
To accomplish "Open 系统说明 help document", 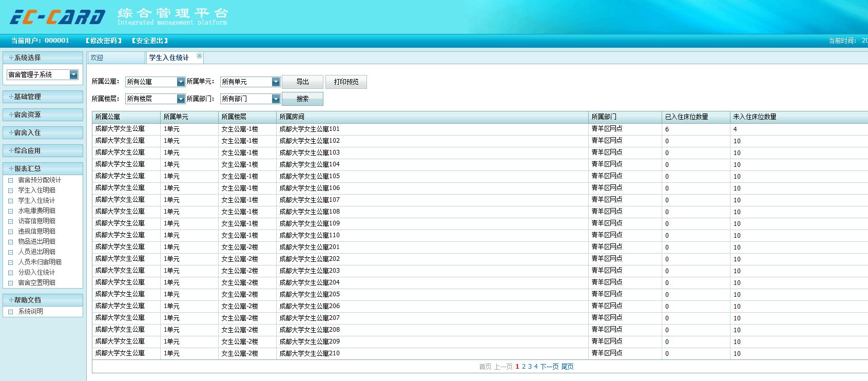I will pyautogui.click(x=30, y=312).
